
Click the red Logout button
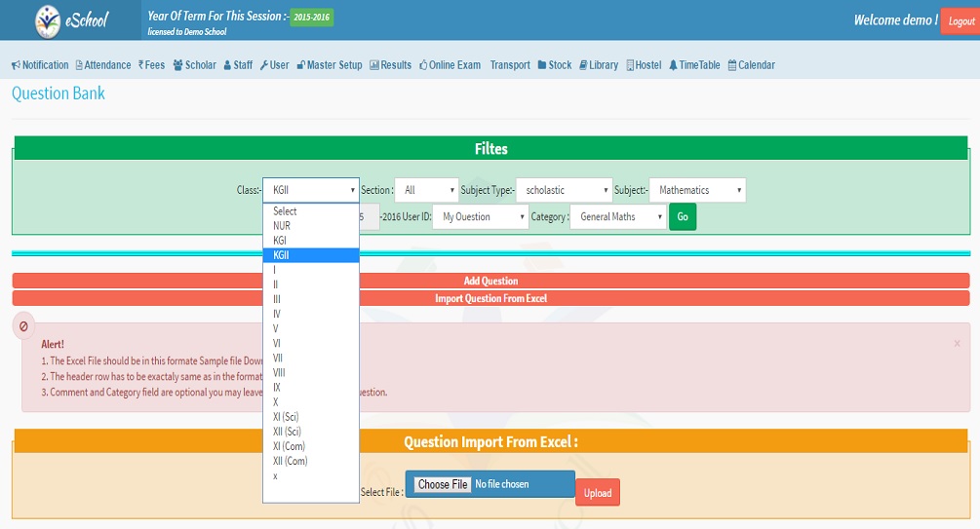[x=960, y=20]
